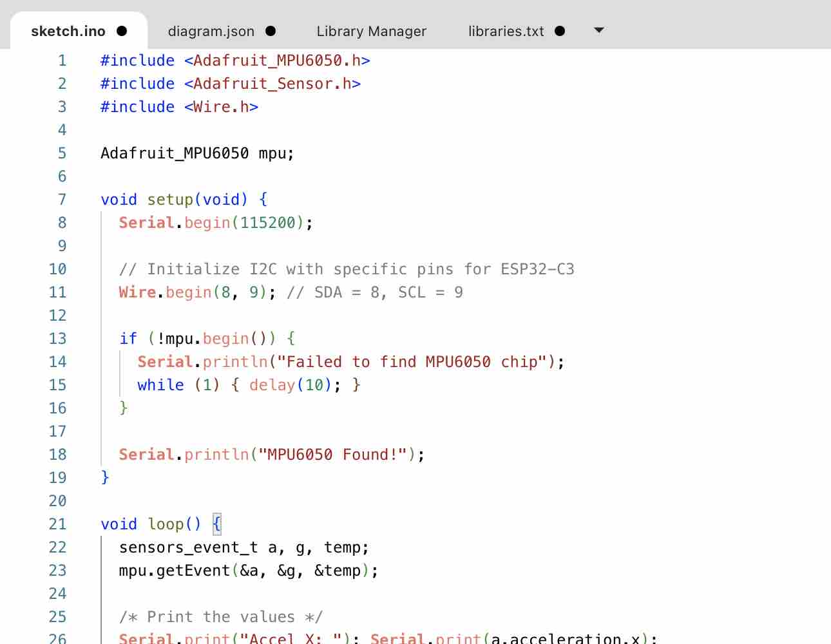Click the unsaved dot on sketch.ino tab
Image resolution: width=831 pixels, height=644 pixels.
(x=122, y=31)
